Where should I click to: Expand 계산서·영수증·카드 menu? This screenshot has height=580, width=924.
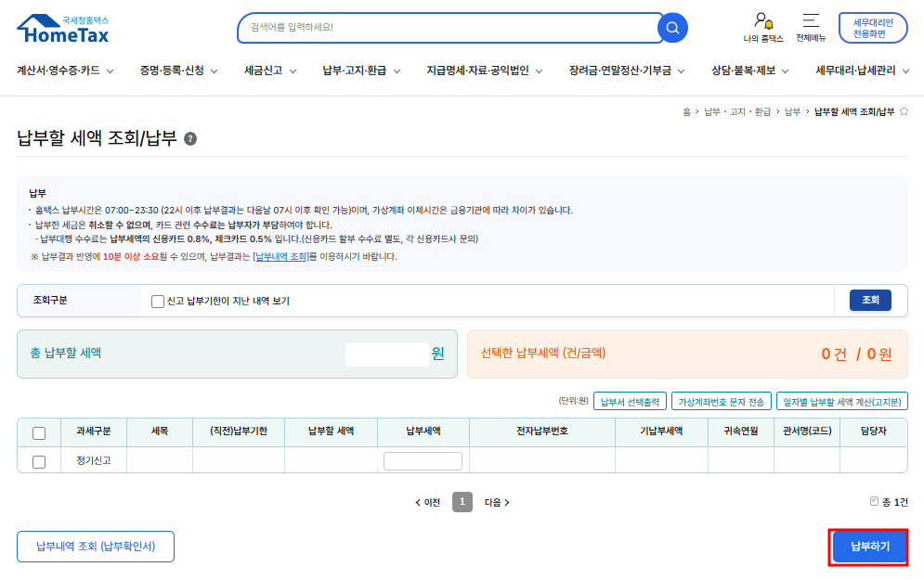[x=65, y=70]
